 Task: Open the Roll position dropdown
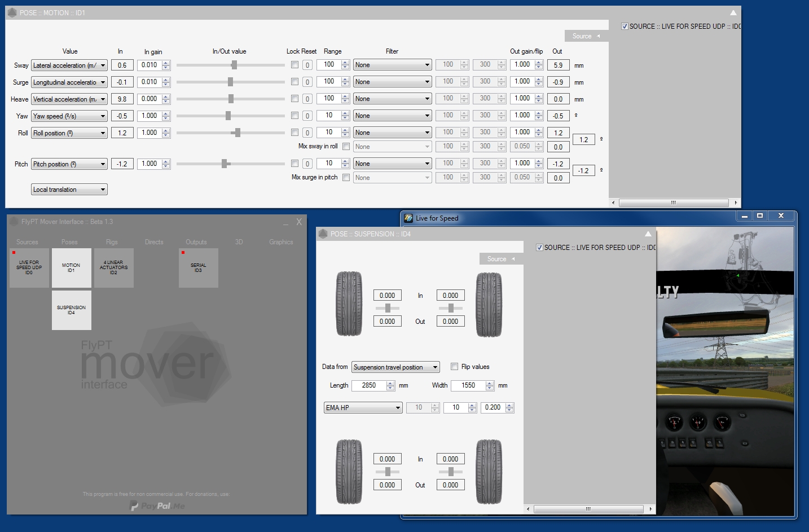pyautogui.click(x=69, y=133)
